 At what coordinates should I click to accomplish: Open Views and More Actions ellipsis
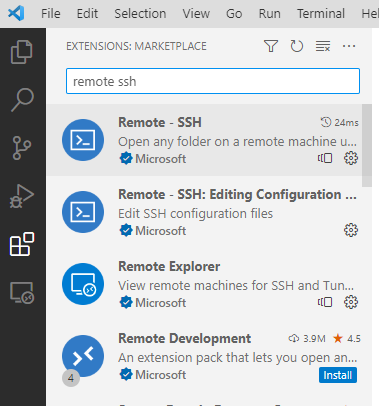(x=349, y=46)
